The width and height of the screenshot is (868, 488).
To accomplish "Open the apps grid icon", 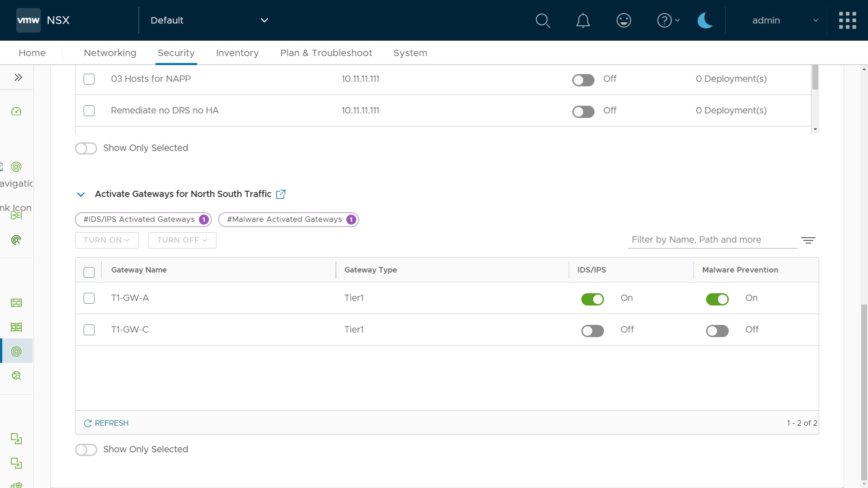I will point(847,20).
